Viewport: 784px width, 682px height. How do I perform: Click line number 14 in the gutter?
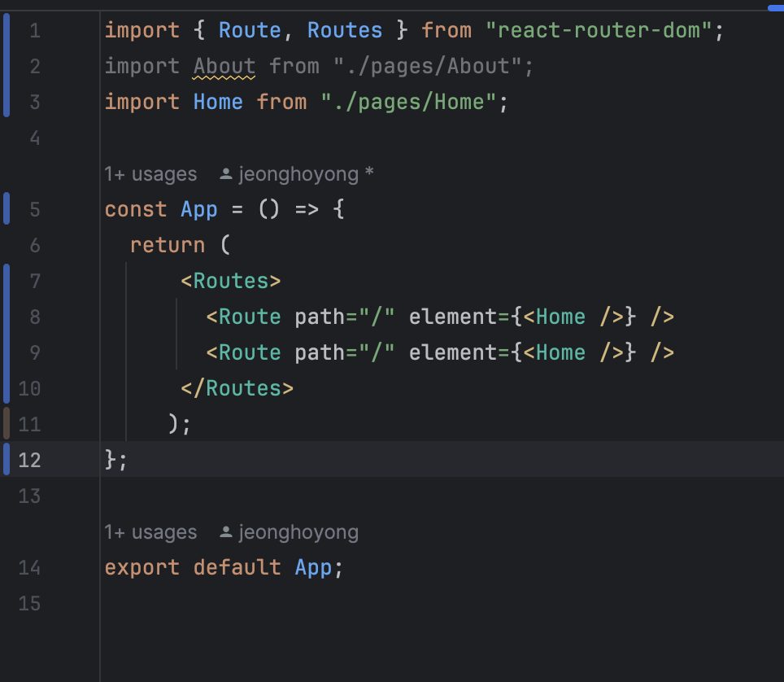coord(29,568)
